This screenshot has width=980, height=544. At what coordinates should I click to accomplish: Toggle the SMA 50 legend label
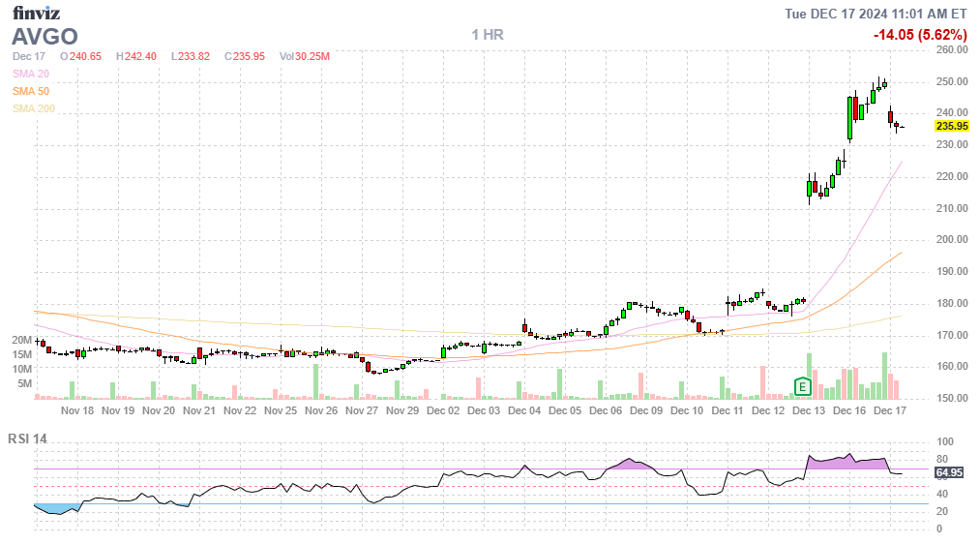coord(30,91)
